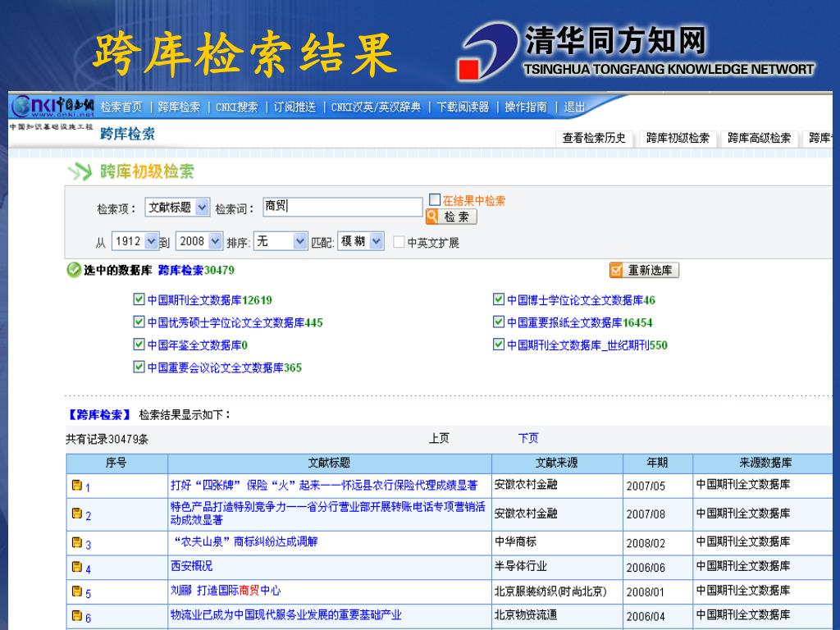Click 退出 to log out
The height and width of the screenshot is (630, 840).
point(574,107)
